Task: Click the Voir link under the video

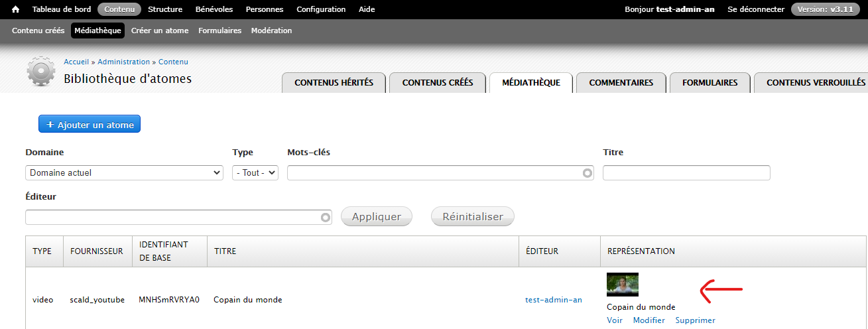Action: coord(615,320)
